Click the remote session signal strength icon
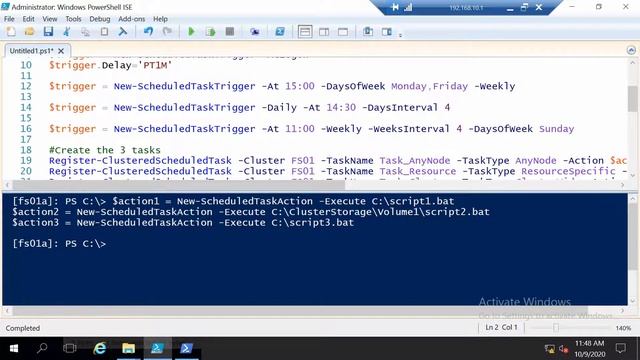Viewport: 640px width, 360px height. [408, 7]
